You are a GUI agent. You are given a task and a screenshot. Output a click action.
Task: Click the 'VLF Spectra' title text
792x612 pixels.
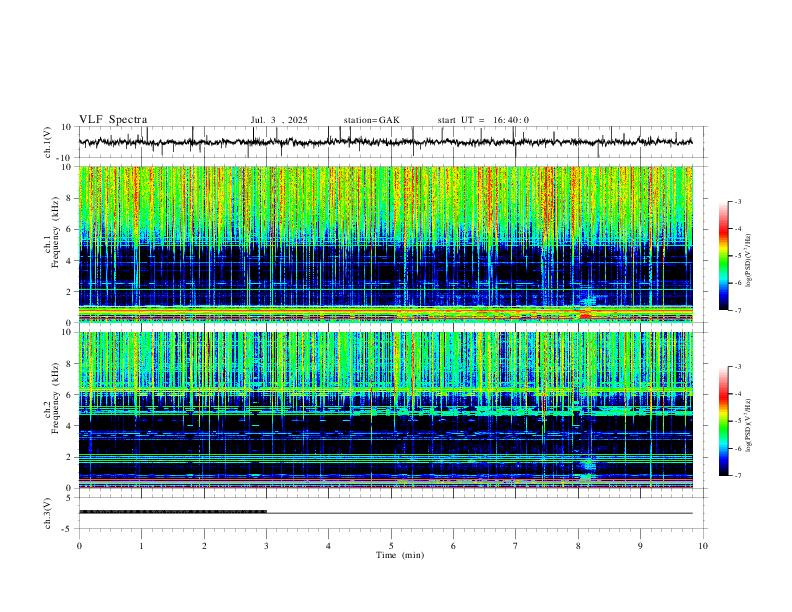pos(113,120)
